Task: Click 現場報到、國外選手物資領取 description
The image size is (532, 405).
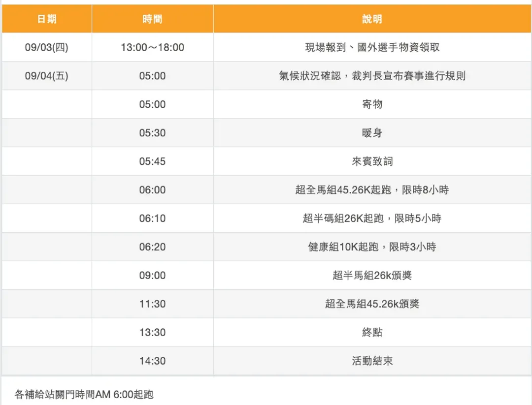Action: click(x=372, y=48)
